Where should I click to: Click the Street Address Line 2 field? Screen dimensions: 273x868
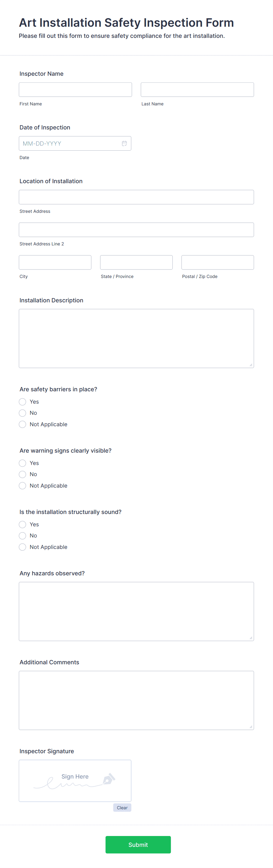(136, 230)
